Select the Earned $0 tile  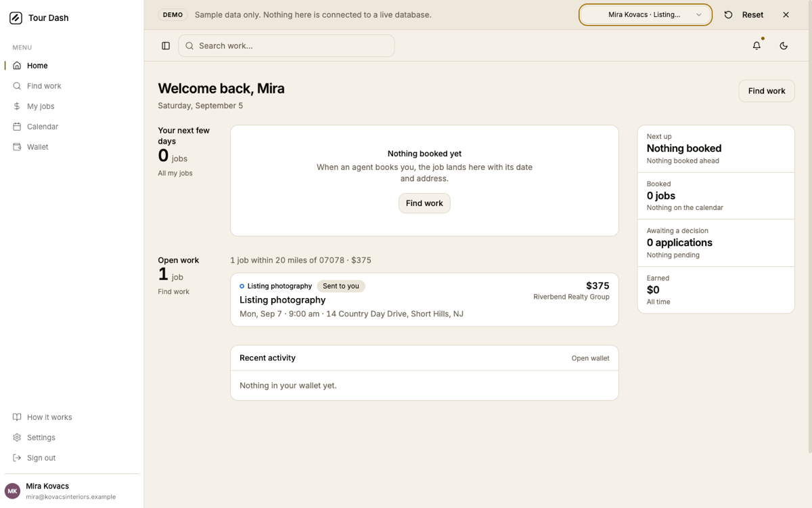716,290
